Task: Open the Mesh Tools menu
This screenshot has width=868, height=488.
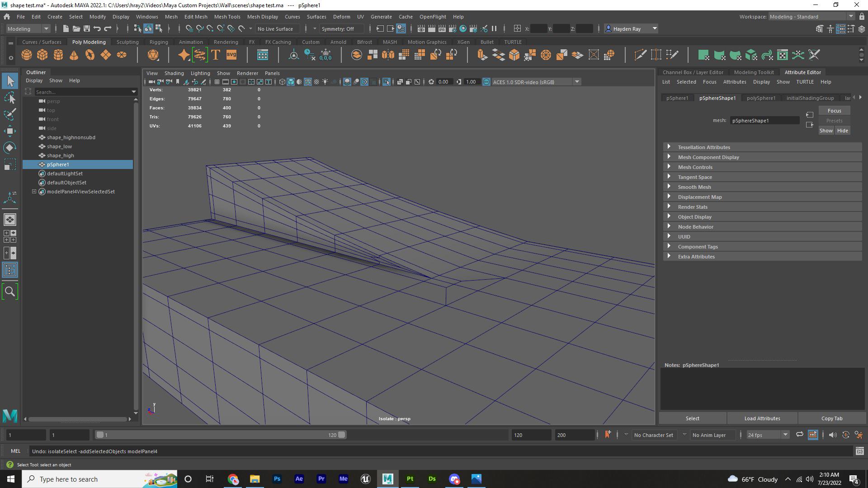Action: pyautogui.click(x=227, y=17)
